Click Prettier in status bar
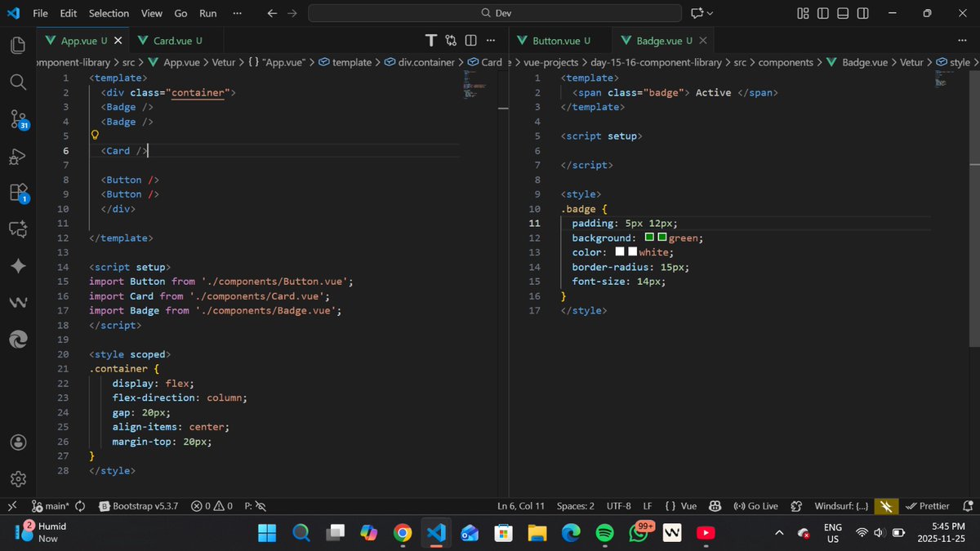 [x=929, y=506]
